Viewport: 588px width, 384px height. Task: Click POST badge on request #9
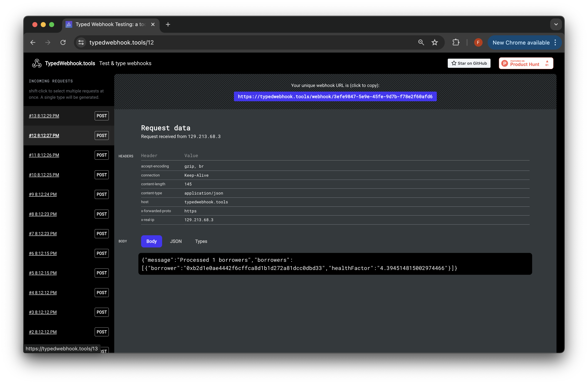pyautogui.click(x=102, y=194)
